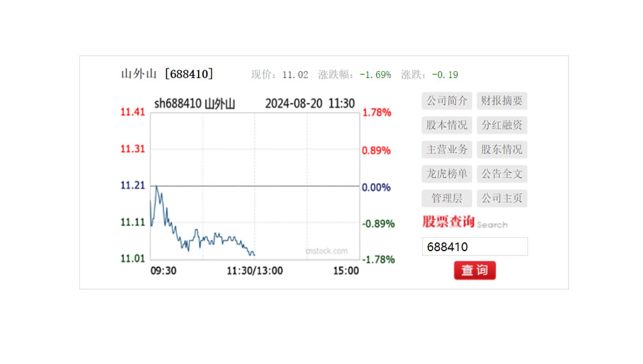
Task: Click the 山外山 [688410] stock title
Action: pyautogui.click(x=167, y=74)
